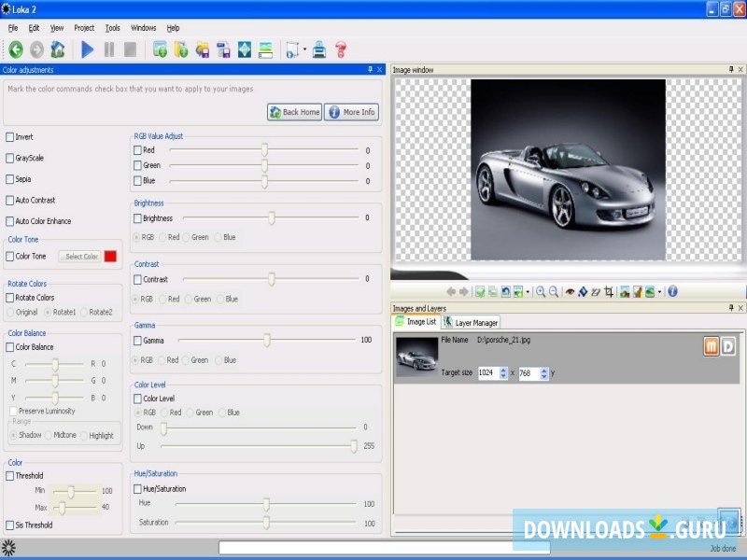Click the orange M button for porsche image

coord(711,346)
